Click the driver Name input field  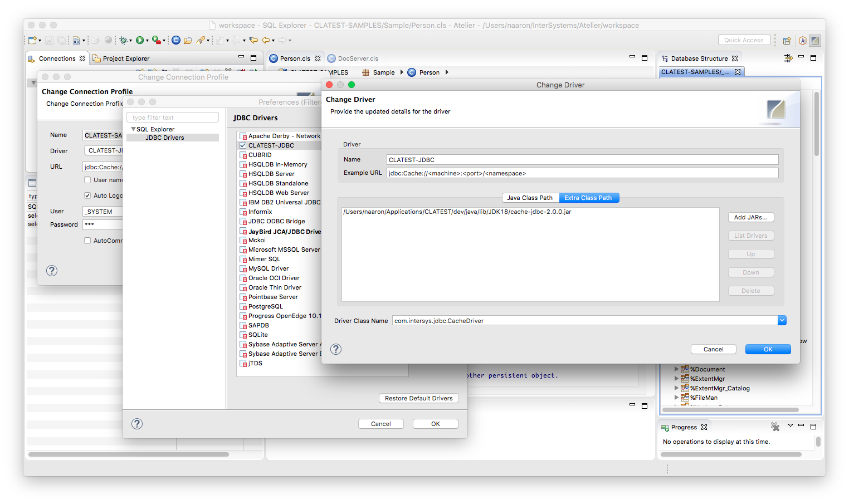582,160
